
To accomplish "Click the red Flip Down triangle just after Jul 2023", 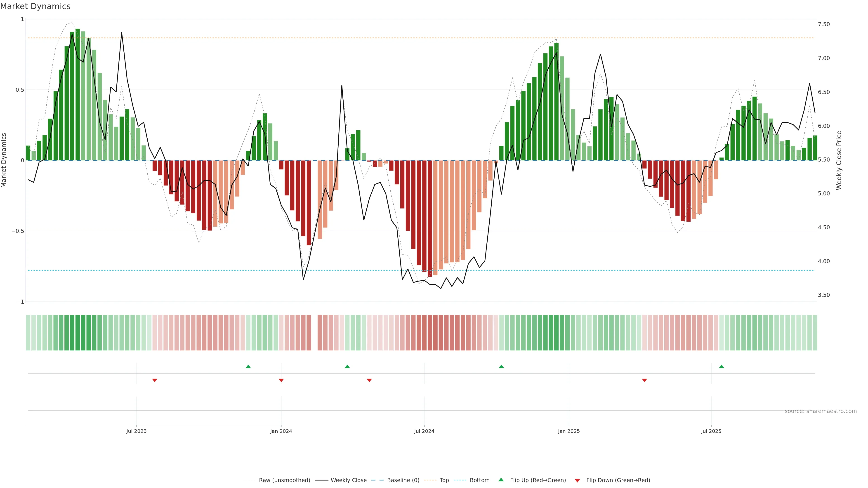I will pos(155,380).
